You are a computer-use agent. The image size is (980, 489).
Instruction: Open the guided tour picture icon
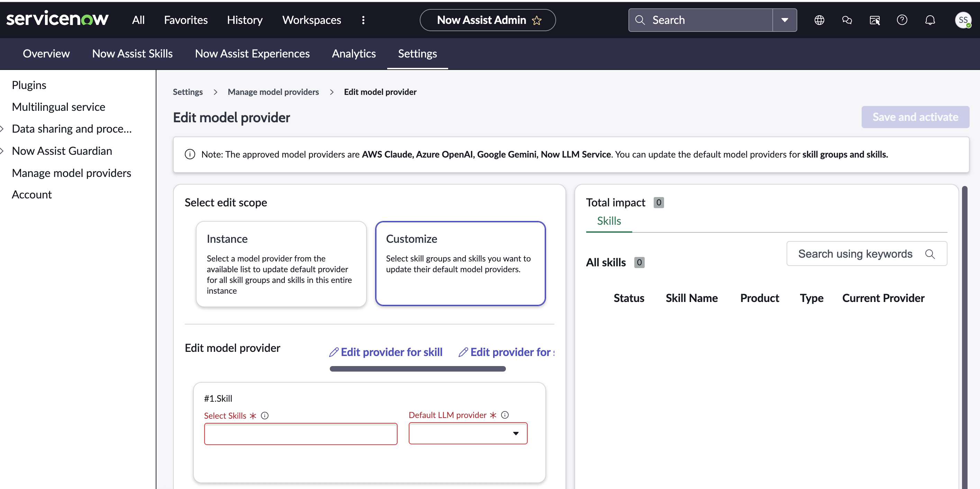point(874,20)
